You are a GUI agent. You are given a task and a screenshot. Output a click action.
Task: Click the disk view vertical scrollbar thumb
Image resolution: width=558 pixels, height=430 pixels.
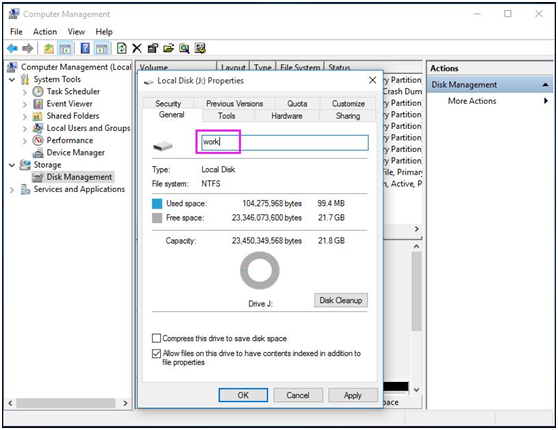(x=416, y=291)
